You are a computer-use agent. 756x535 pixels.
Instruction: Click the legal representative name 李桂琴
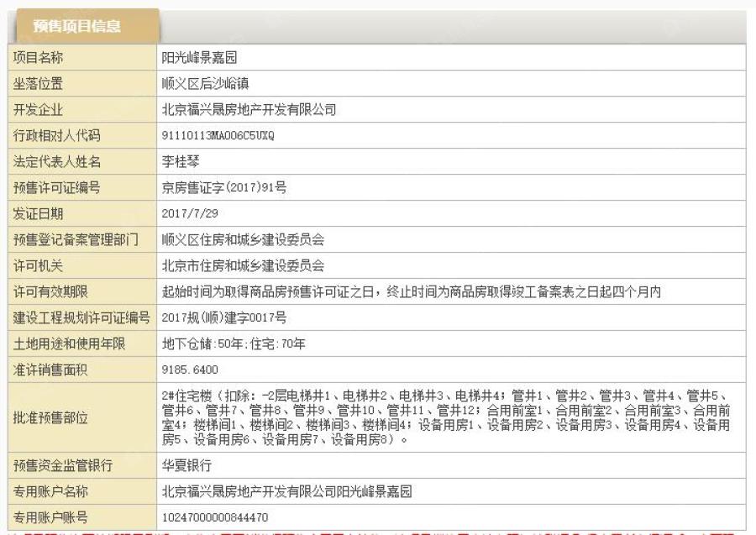click(181, 162)
